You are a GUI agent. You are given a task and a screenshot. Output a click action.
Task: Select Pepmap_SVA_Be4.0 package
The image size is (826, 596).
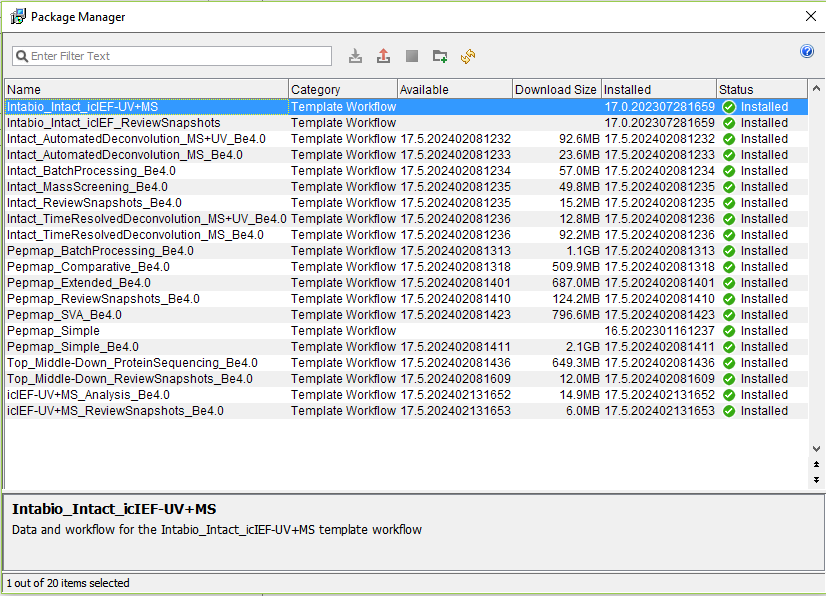[x=406, y=315]
